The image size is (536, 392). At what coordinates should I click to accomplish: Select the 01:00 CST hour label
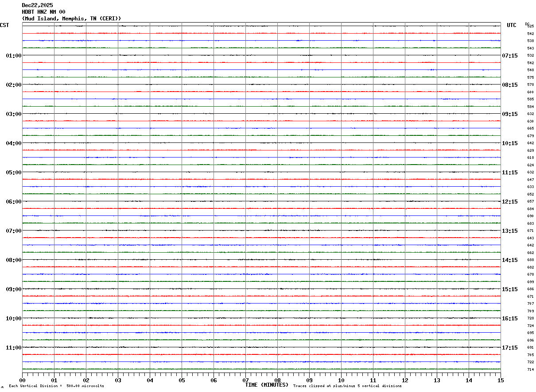(14, 56)
